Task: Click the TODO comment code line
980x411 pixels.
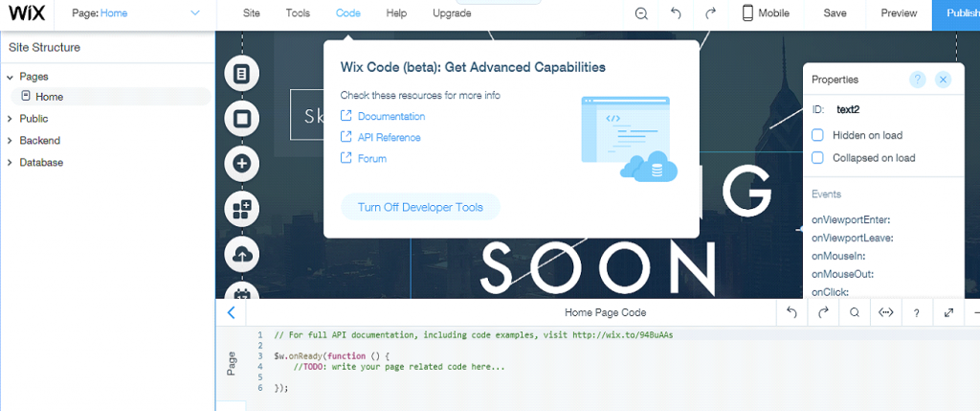Action: tap(400, 367)
